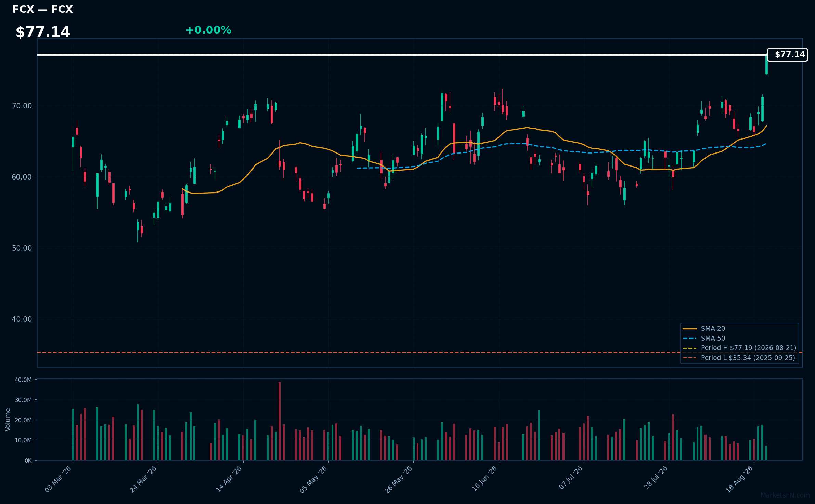Viewport: 815px width, 504px height.
Task: Click the 40.0M volume axis label
Action: click(23, 380)
